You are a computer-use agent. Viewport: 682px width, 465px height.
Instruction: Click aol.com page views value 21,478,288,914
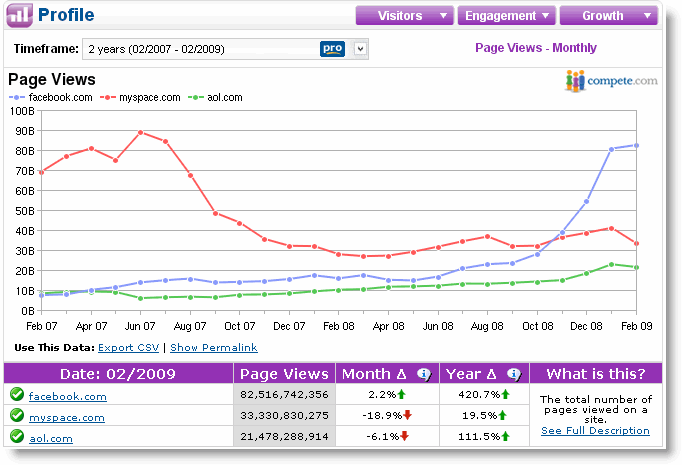[284, 436]
